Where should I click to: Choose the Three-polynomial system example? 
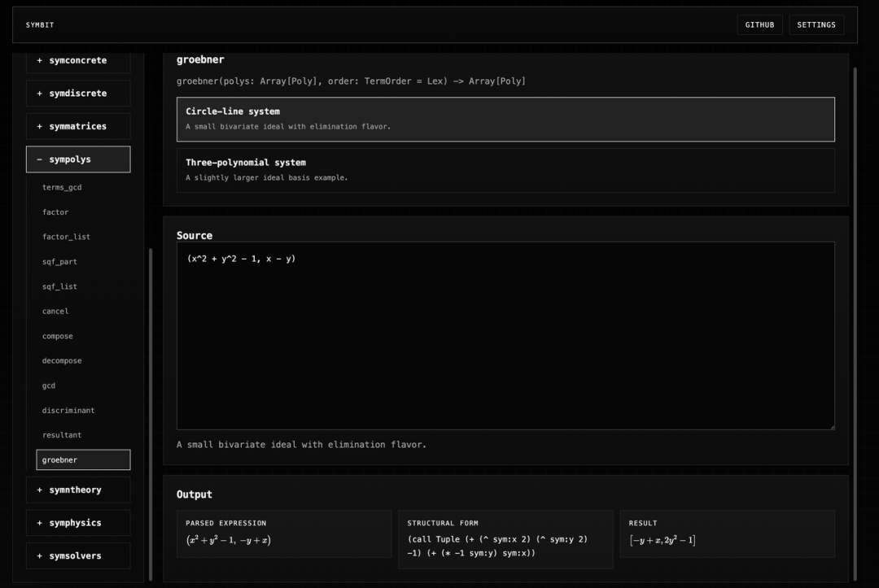tap(505, 170)
